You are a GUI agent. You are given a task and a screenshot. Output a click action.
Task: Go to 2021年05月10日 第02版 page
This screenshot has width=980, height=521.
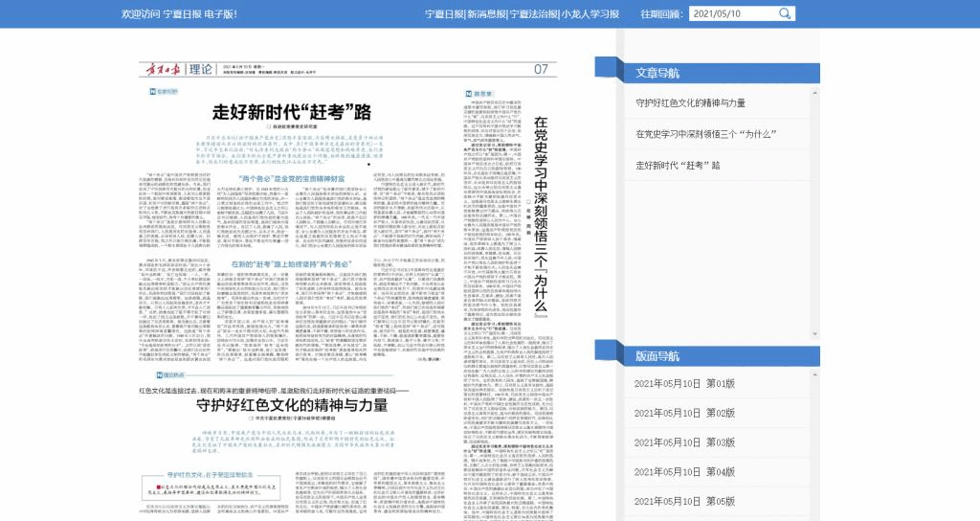click(684, 413)
